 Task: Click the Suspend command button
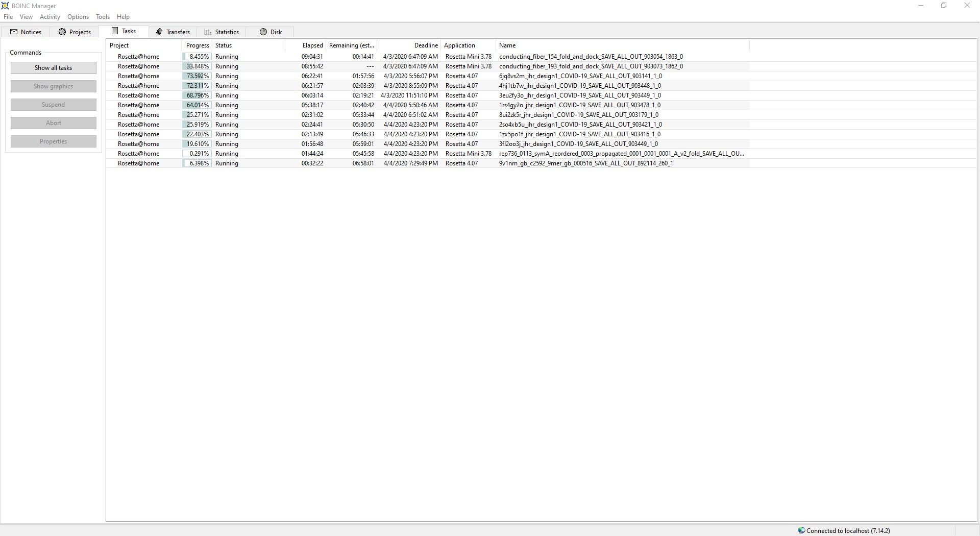point(54,105)
